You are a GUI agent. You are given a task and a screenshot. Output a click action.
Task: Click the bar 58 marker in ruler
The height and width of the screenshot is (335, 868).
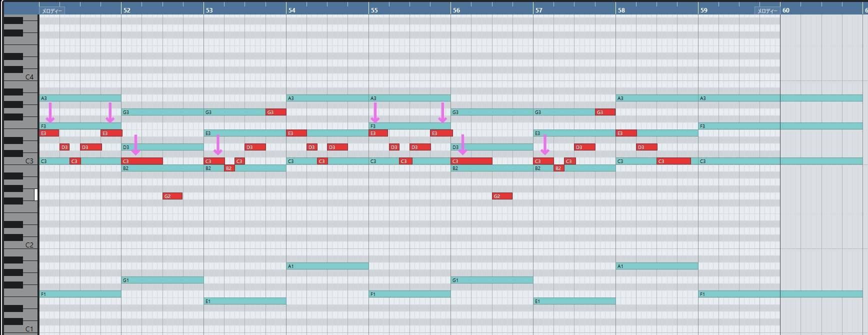(x=621, y=10)
